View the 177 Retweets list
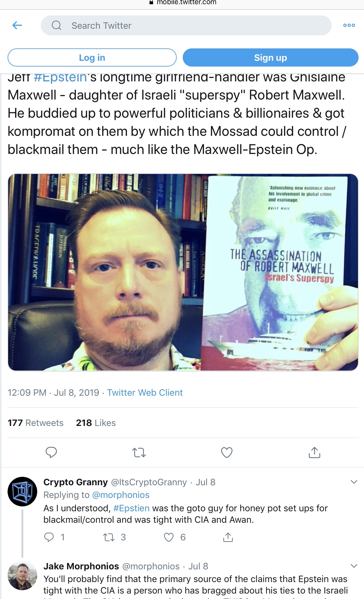 [x=36, y=423]
